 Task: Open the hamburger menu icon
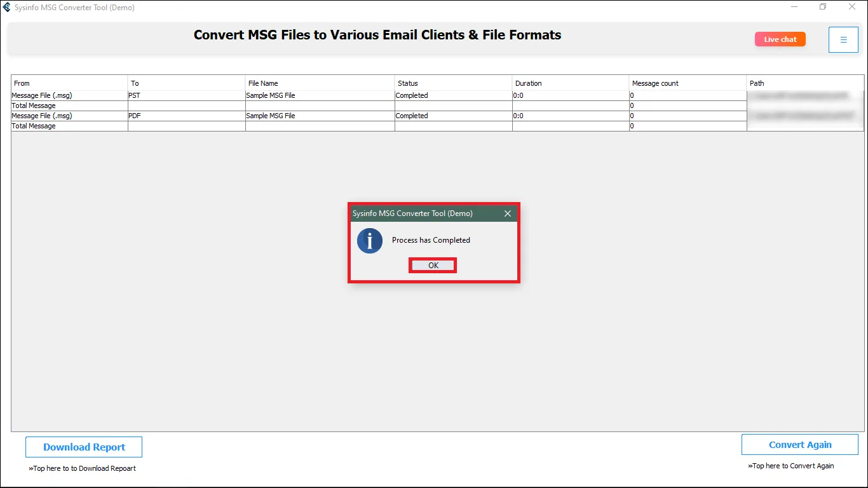point(843,39)
